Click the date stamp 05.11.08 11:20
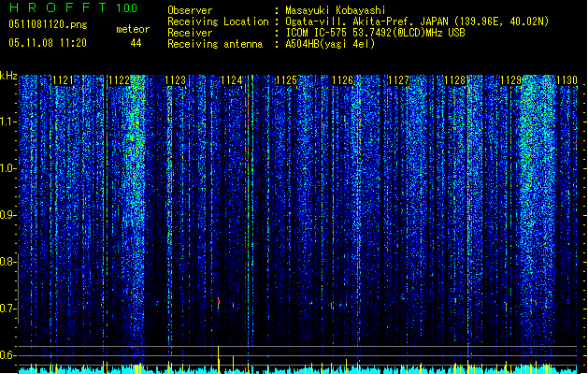588x374 pixels. tap(48, 43)
